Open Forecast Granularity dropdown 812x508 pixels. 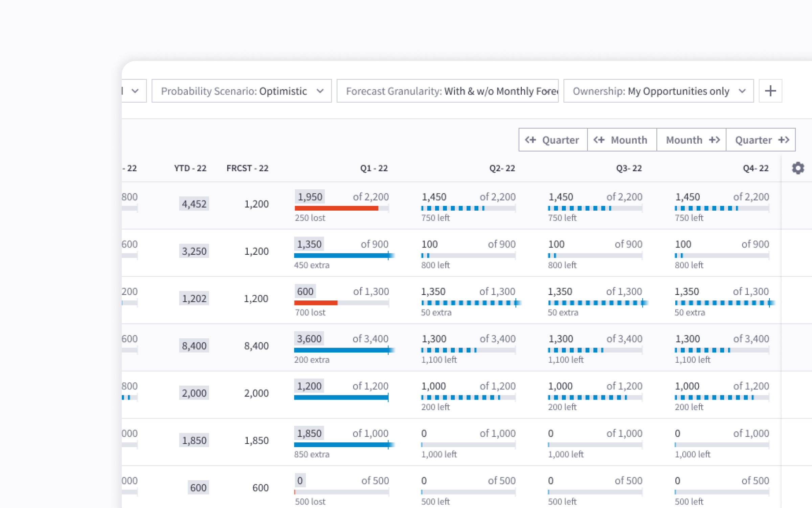(x=447, y=91)
